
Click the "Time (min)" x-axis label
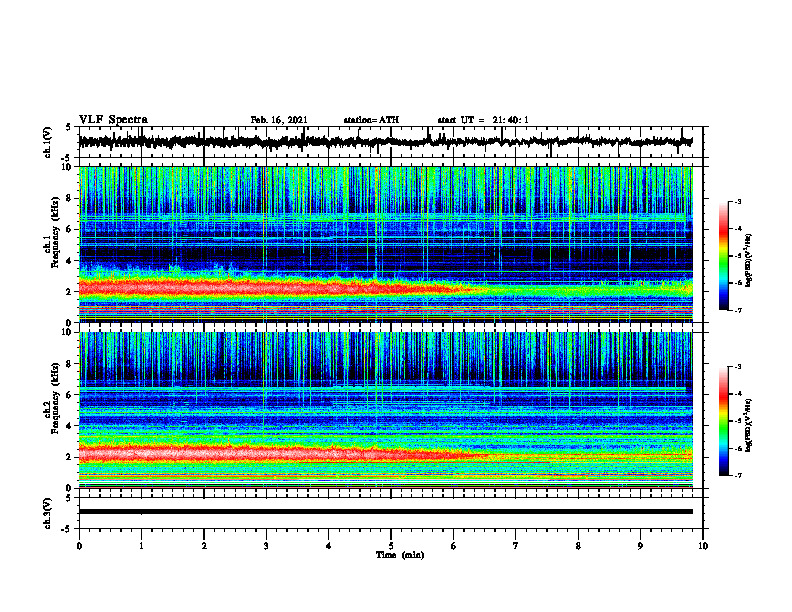coord(400,555)
